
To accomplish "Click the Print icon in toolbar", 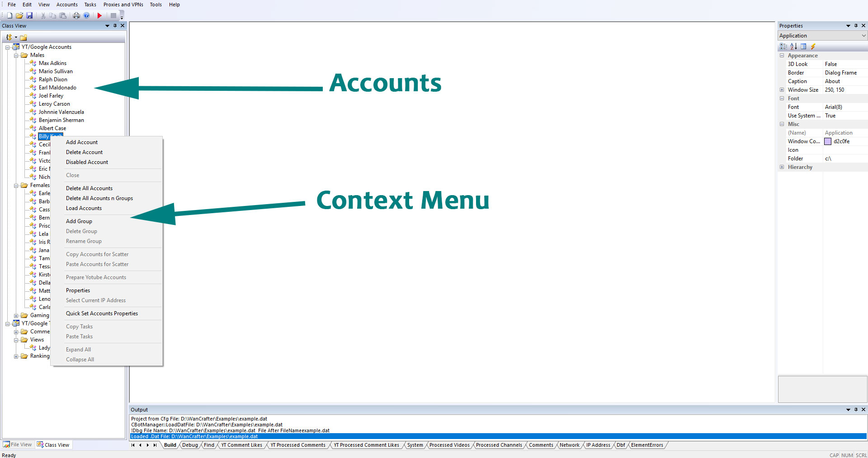I will coord(76,15).
